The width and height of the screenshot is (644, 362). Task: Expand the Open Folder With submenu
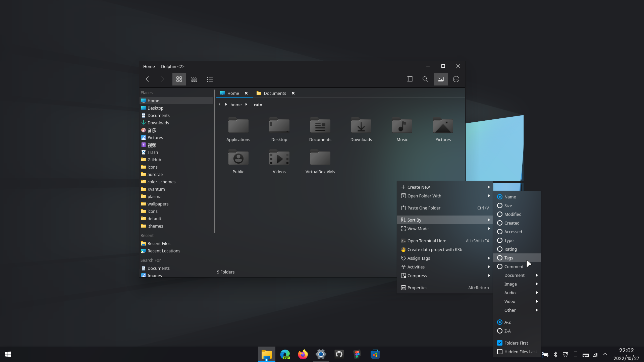[x=445, y=196]
